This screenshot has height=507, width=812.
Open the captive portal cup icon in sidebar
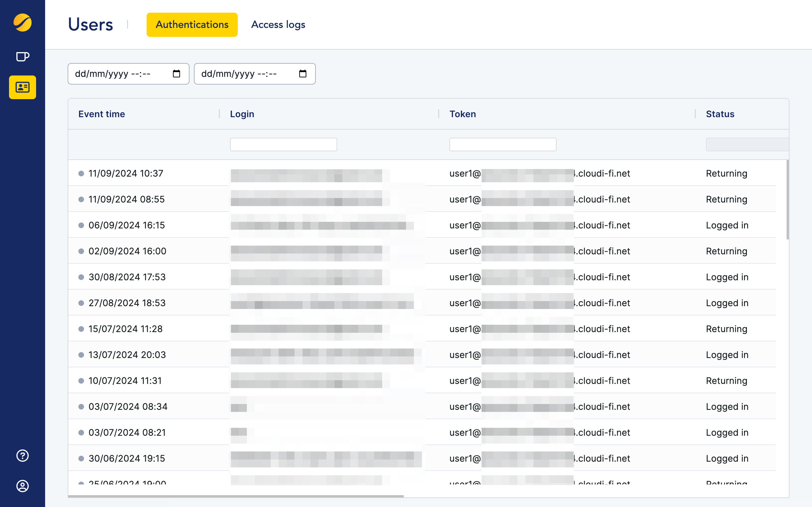(22, 56)
